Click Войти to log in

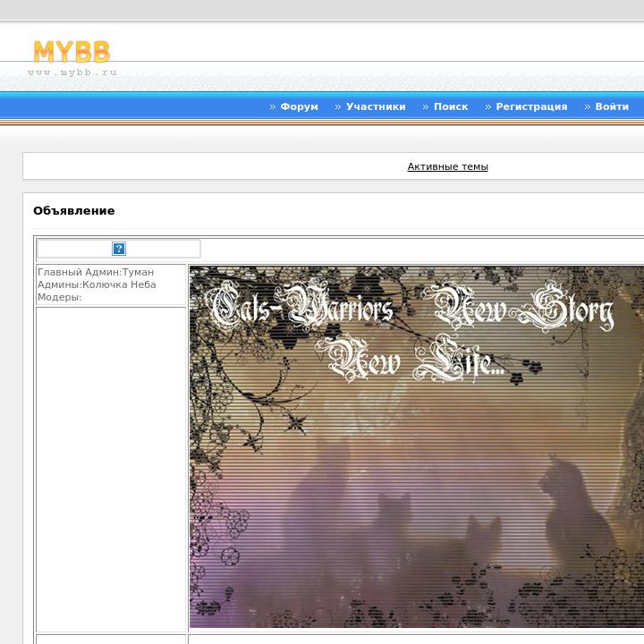pos(612,106)
